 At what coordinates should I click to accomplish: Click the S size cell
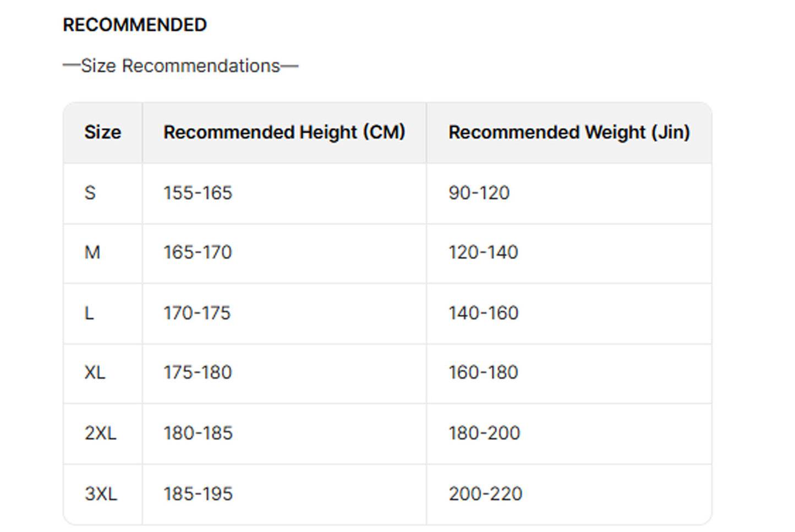(90, 193)
